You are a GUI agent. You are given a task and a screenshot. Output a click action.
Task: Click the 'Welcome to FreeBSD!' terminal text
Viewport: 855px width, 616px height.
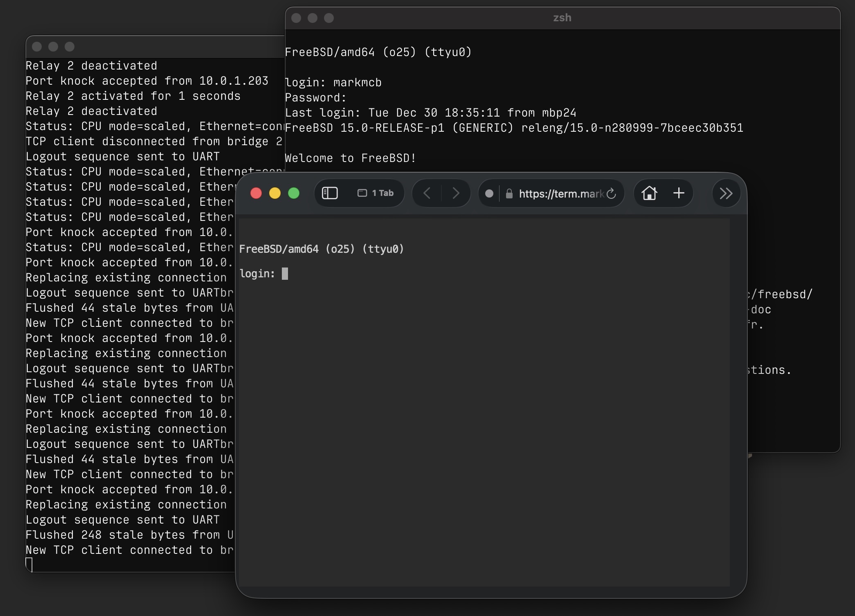(x=350, y=158)
